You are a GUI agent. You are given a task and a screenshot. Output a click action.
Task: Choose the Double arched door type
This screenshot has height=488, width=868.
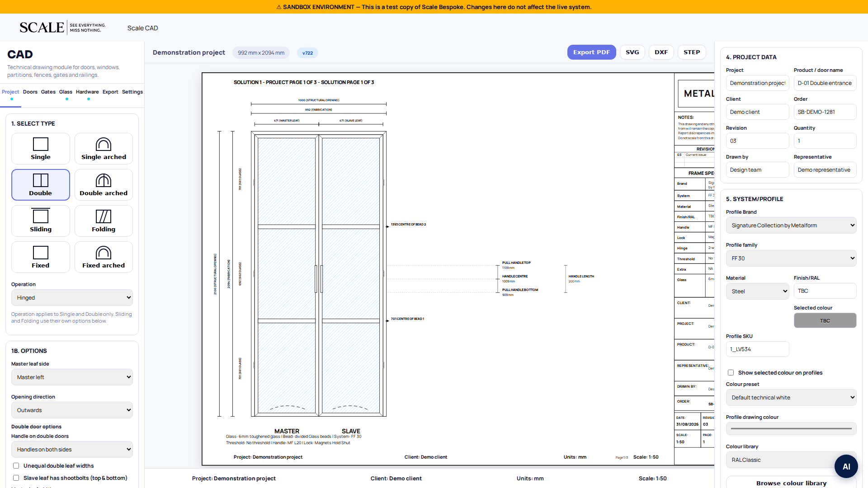[104, 185]
